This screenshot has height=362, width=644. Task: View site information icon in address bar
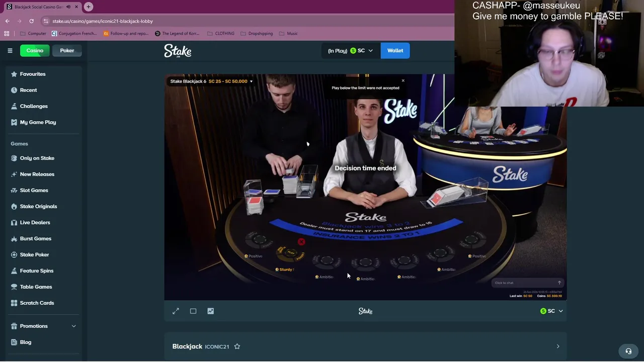[46, 21]
